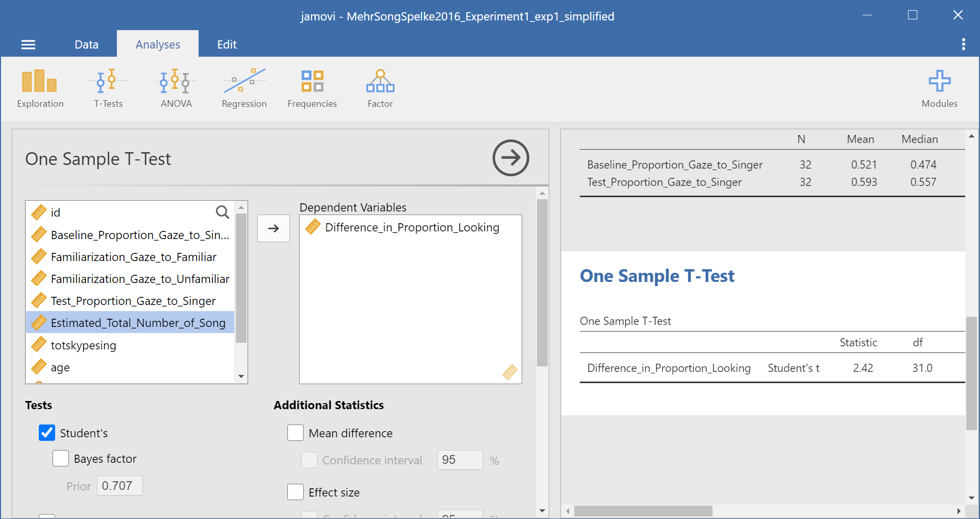Enable the Mean difference checkbox
Viewport: 980px width, 519px height.
click(x=296, y=433)
